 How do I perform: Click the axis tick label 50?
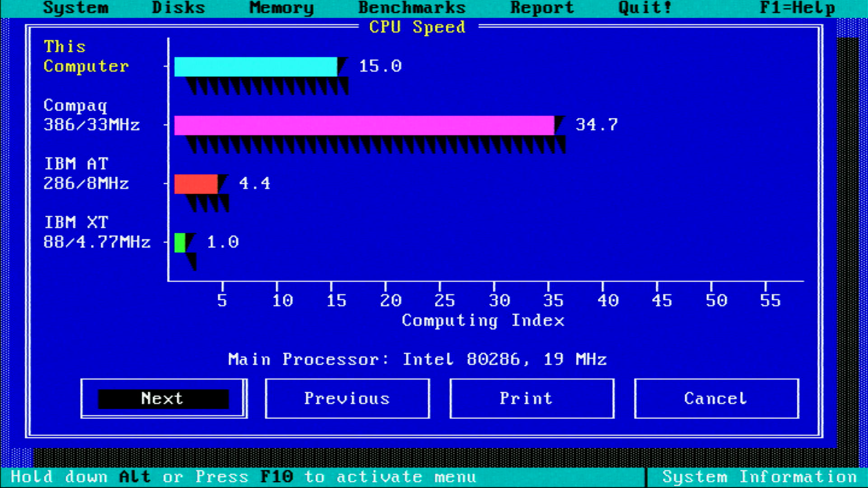click(717, 300)
